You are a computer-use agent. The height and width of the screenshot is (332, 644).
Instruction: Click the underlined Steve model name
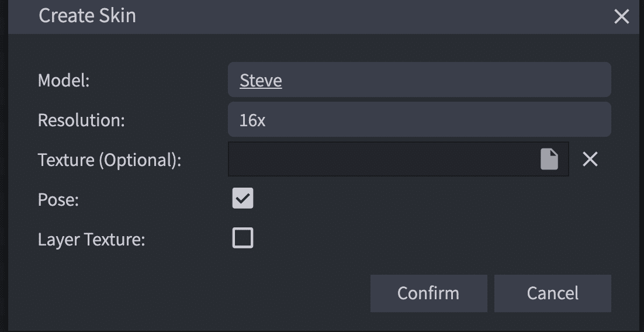pos(261,81)
